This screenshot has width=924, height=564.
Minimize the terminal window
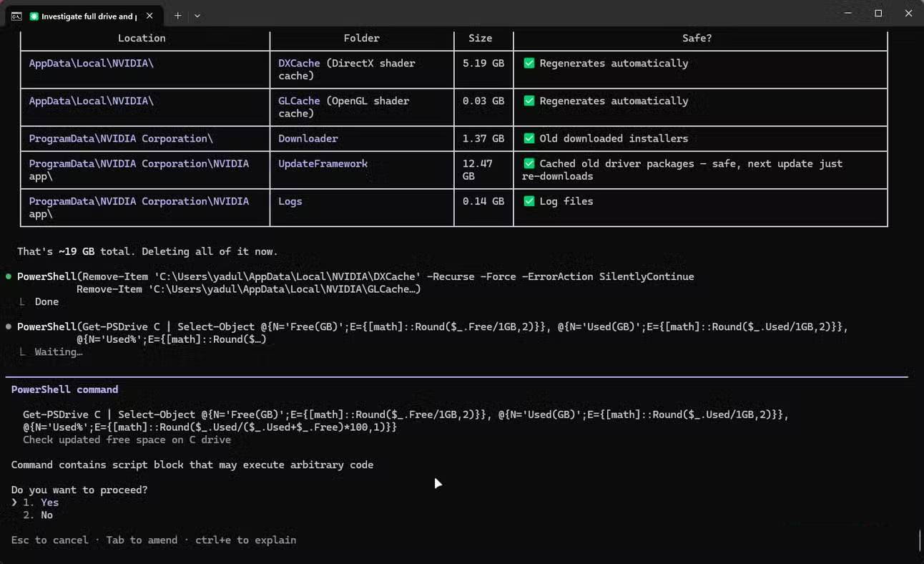(847, 14)
